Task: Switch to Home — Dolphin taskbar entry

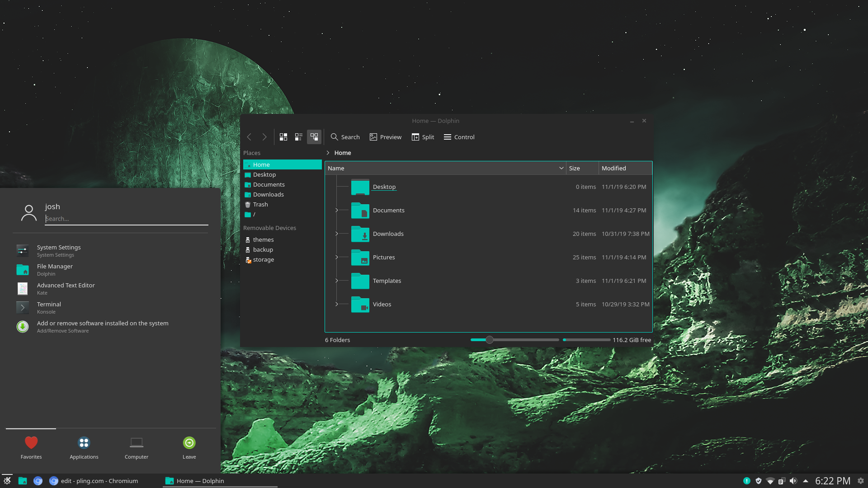Action: (220, 481)
